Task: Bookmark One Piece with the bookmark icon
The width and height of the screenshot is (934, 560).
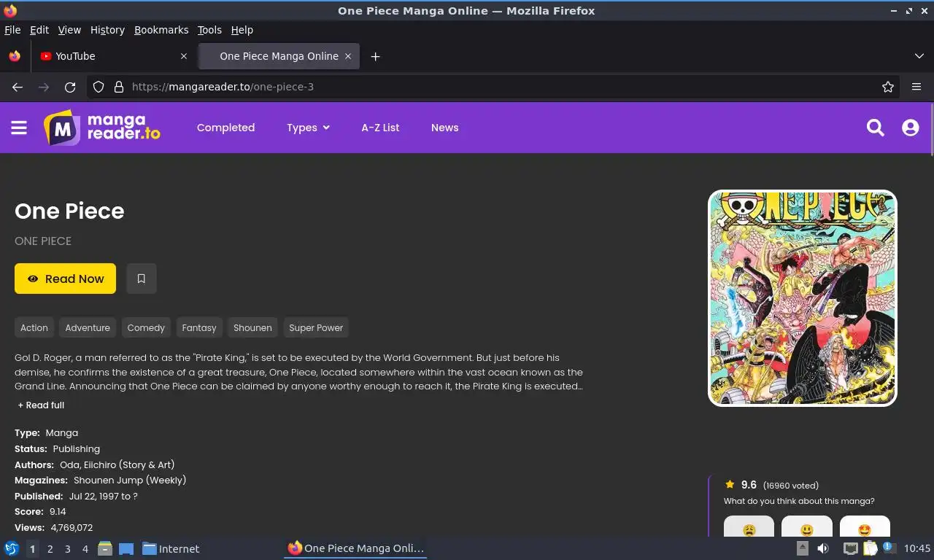Action: (142, 279)
